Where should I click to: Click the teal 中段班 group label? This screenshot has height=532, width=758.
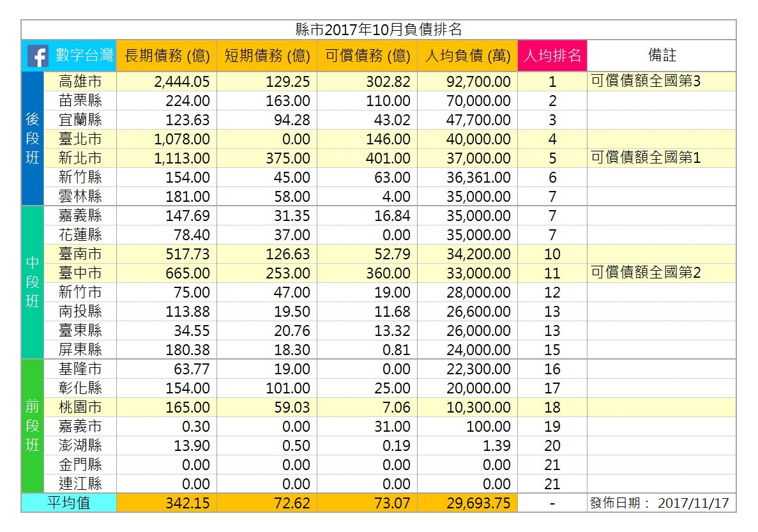33,282
